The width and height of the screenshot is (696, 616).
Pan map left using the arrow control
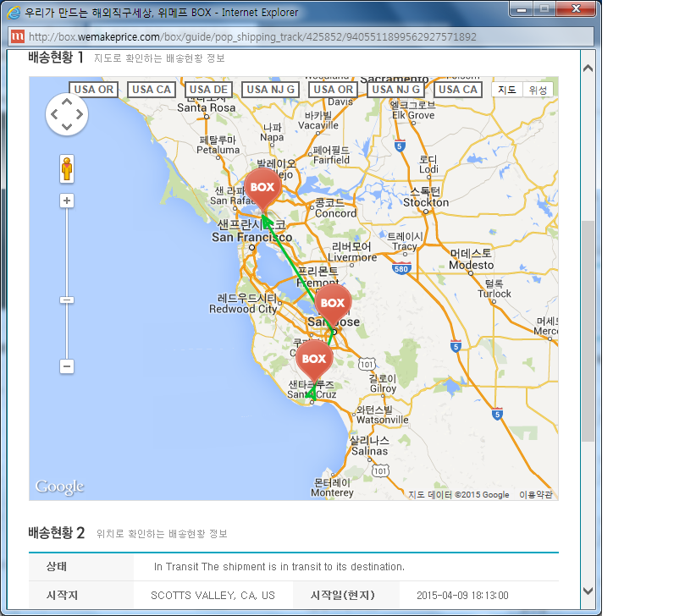click(x=53, y=114)
